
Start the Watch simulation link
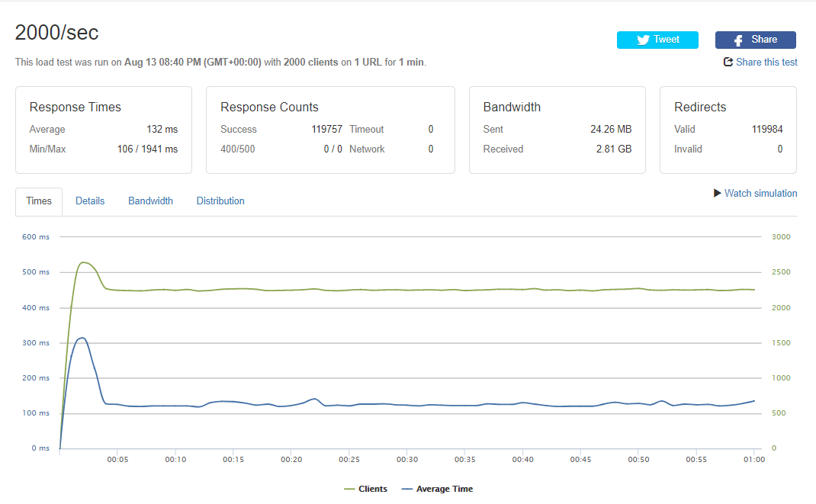(x=760, y=194)
